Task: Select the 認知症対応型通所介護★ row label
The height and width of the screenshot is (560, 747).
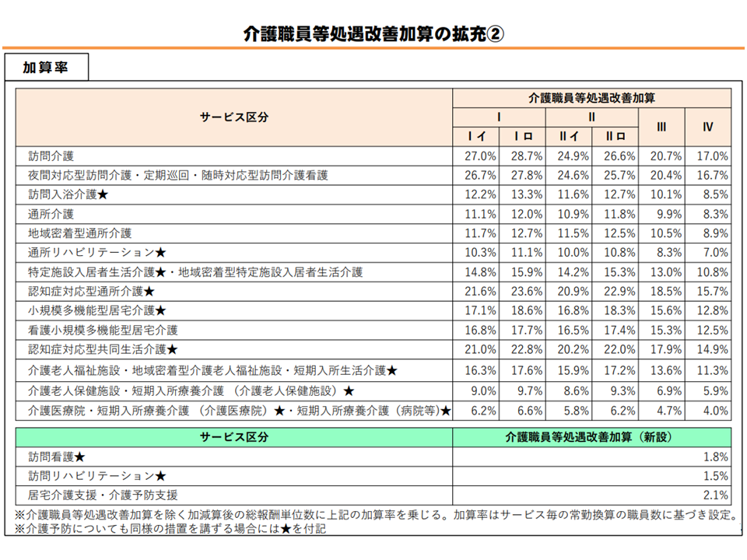Action: coord(92,292)
